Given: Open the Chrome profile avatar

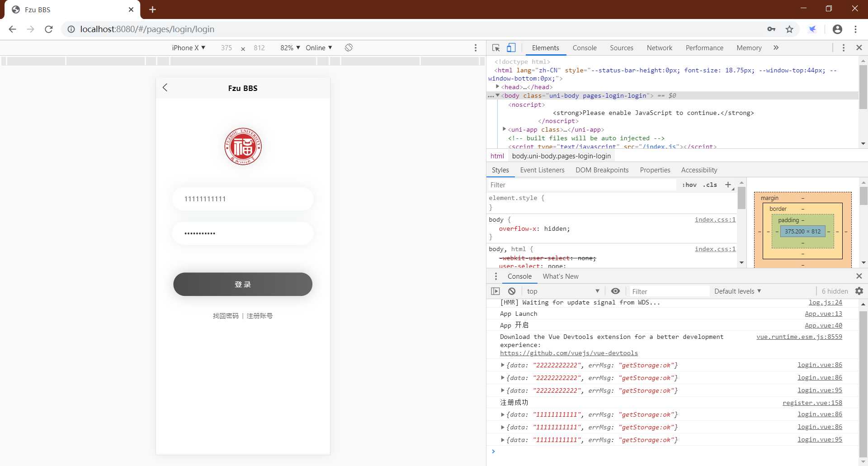Looking at the screenshot, I should 837,29.
